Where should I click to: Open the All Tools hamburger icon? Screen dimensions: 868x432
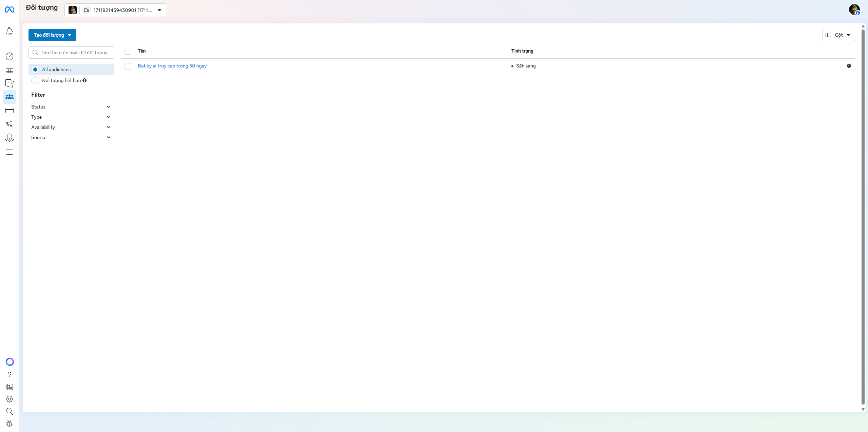point(10,152)
